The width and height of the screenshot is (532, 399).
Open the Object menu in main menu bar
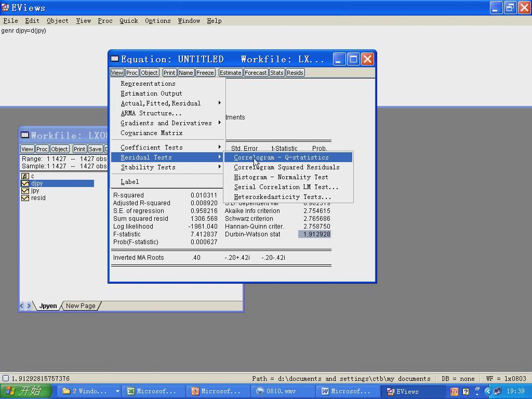point(57,21)
